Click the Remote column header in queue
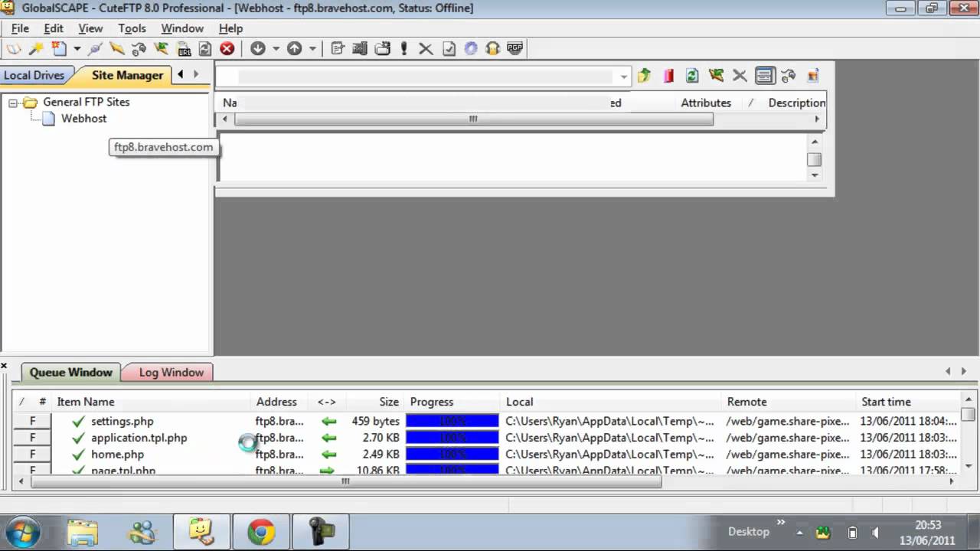 click(746, 402)
